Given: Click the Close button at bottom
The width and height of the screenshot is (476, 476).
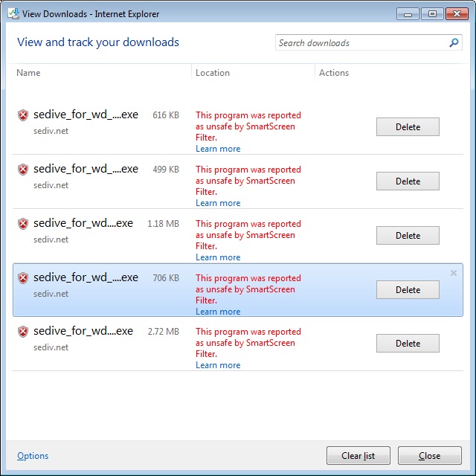Looking at the screenshot, I should tap(430, 455).
